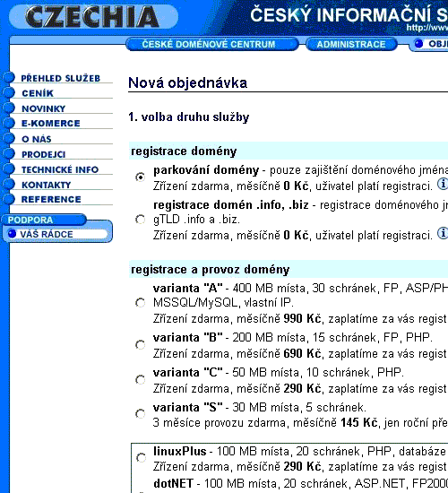Image resolution: width=448 pixels, height=493 pixels.
Task: Open the ADMINISTRACE tab
Action: pyautogui.click(x=351, y=44)
